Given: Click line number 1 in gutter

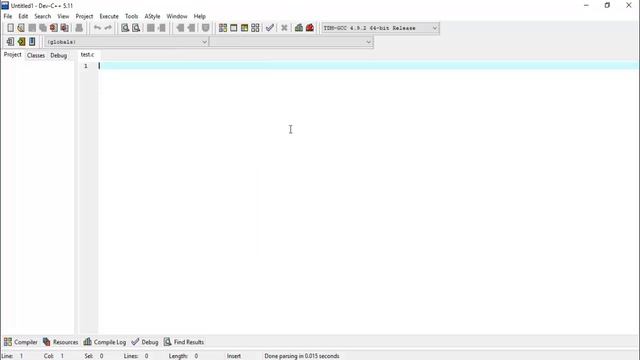Looking at the screenshot, I should (x=86, y=66).
